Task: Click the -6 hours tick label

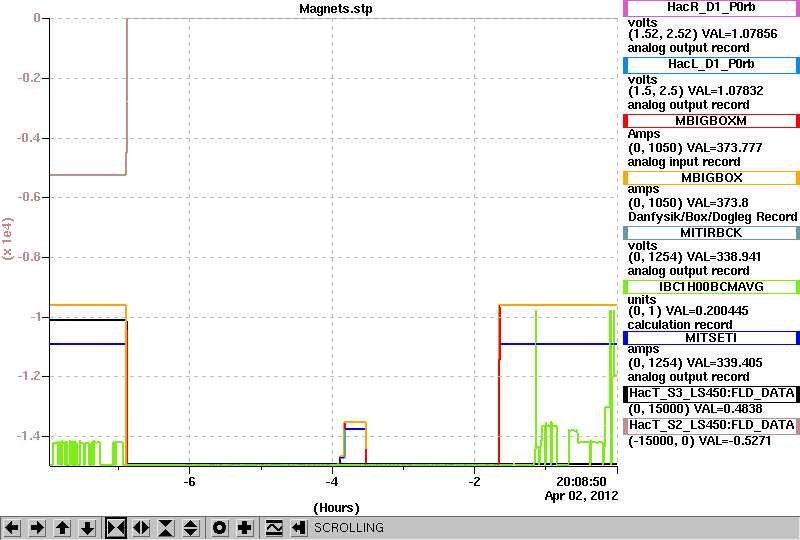Action: coord(189,482)
